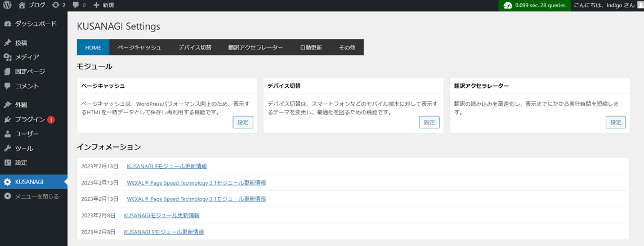
Task: Open the 投稿 pin icon menu
Action: tap(8, 43)
